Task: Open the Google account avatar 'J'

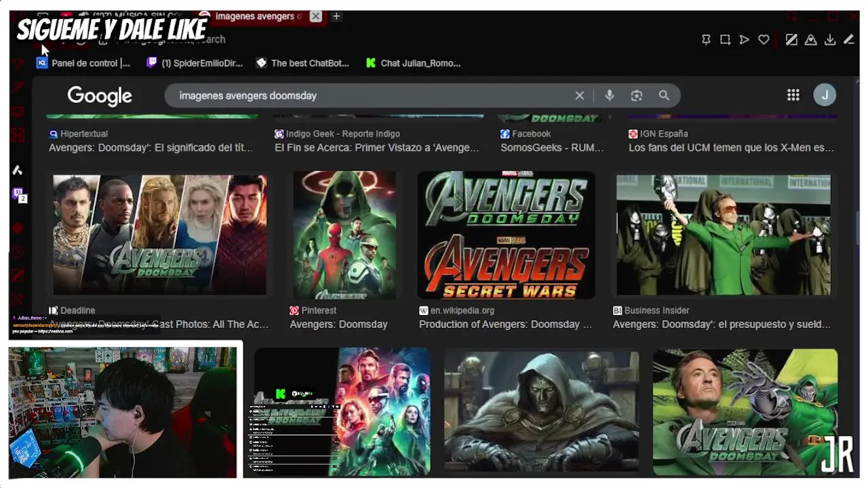Action: point(825,95)
